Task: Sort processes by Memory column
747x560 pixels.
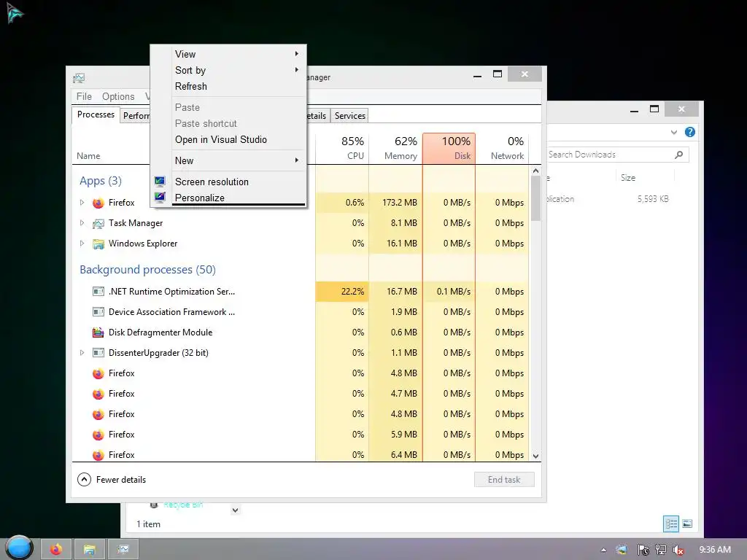Action: point(396,149)
